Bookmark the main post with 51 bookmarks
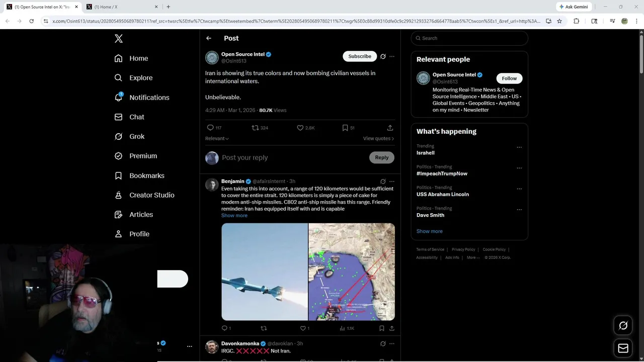Screen dimensions: 644x362 click(345, 128)
